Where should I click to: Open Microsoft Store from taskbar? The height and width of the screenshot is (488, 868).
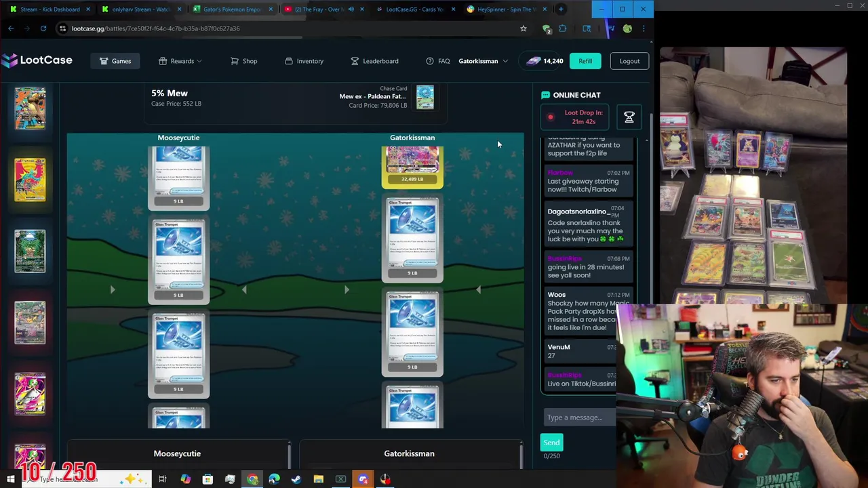click(x=208, y=480)
